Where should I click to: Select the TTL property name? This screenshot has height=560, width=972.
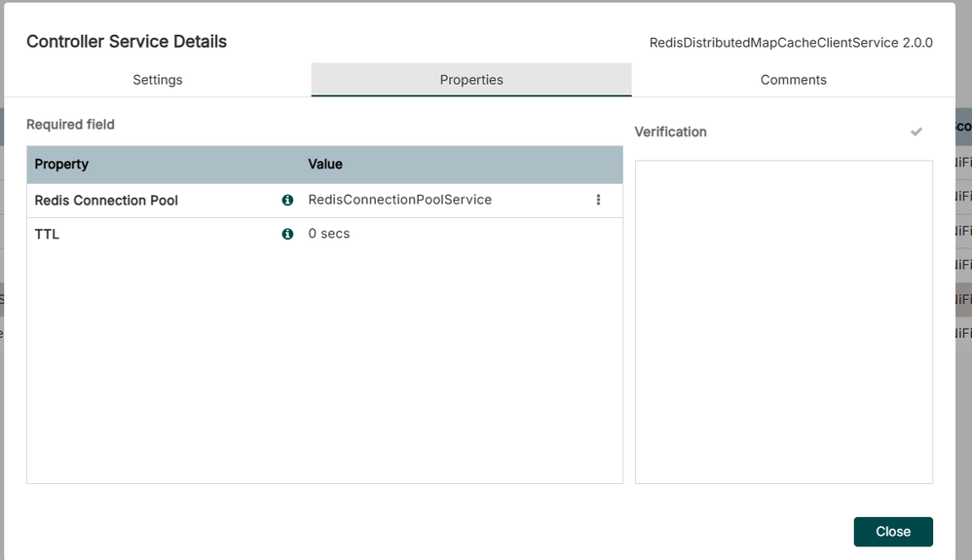(x=47, y=235)
